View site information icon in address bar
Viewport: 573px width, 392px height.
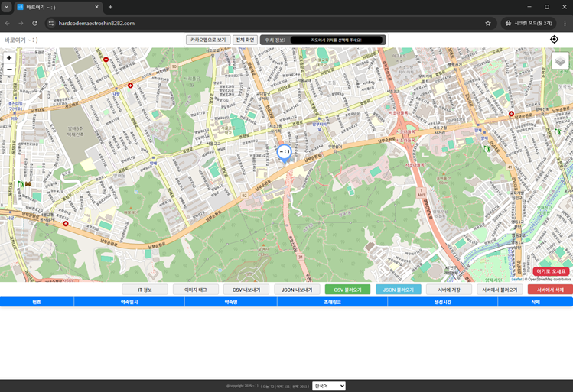(x=51, y=23)
